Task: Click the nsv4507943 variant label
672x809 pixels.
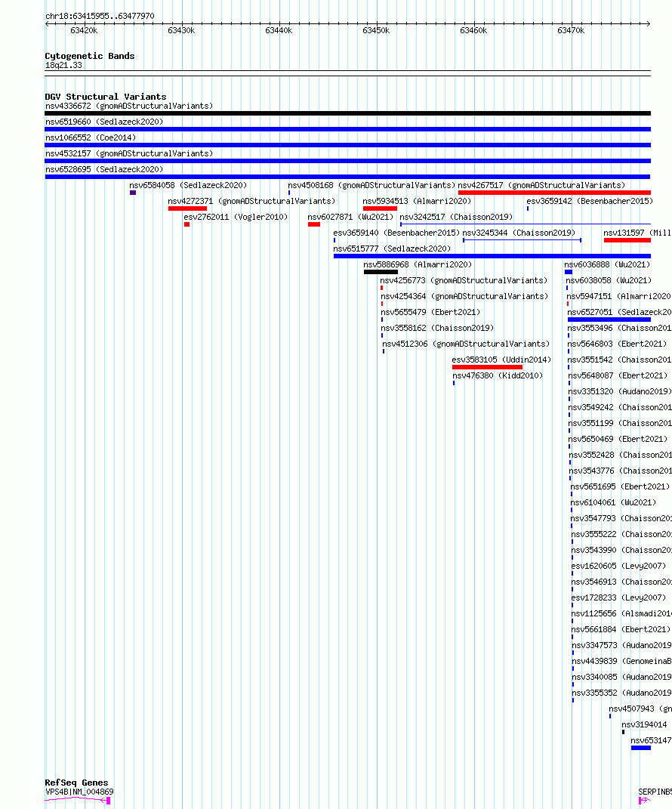Action: click(x=640, y=709)
